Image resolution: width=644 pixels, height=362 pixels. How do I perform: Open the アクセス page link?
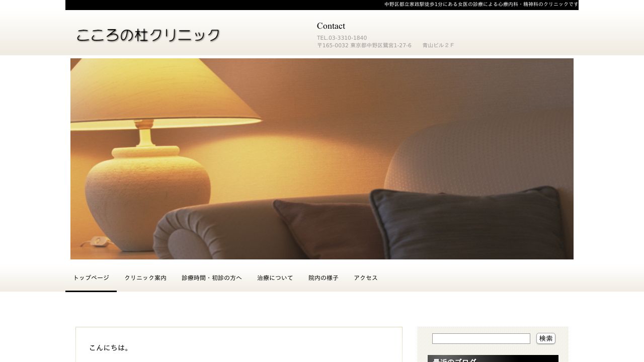(365, 278)
